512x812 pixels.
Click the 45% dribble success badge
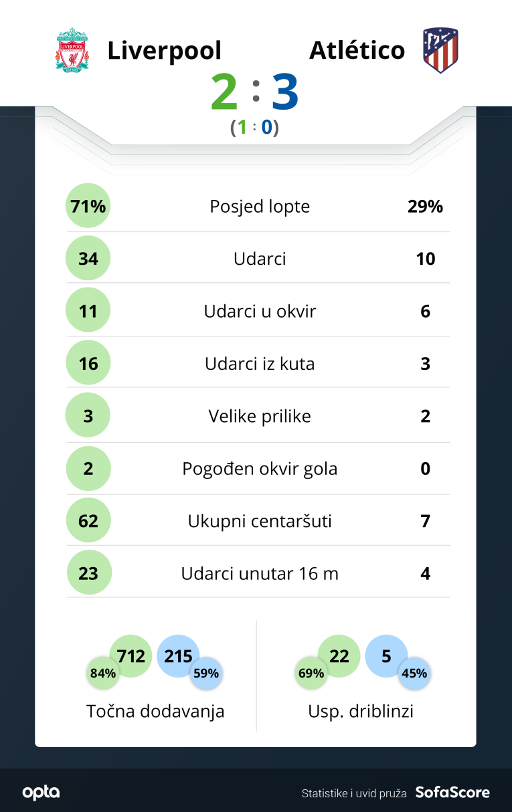pyautogui.click(x=414, y=673)
